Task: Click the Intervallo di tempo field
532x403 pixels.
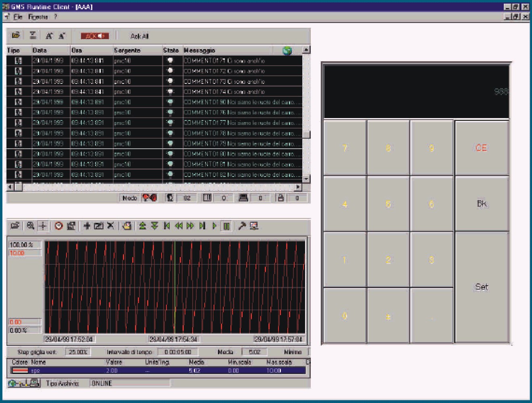Action: pyautogui.click(x=177, y=352)
